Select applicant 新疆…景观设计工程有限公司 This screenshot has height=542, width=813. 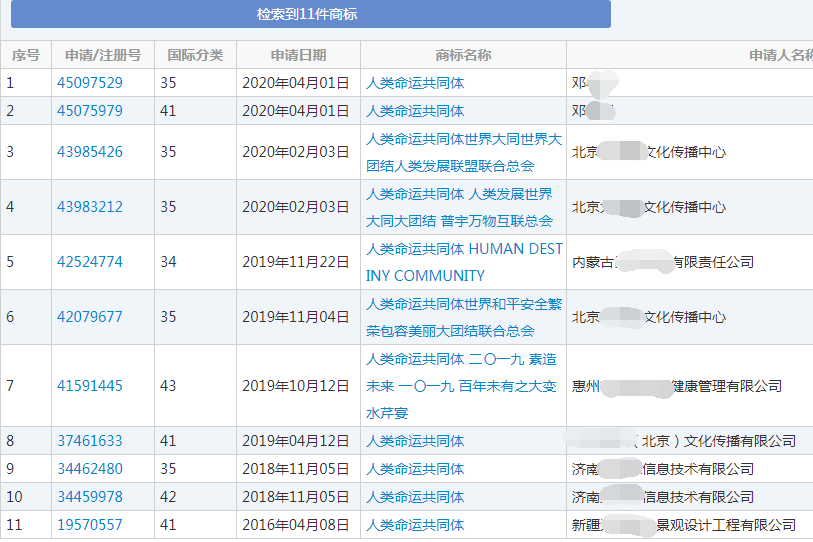tap(683, 525)
